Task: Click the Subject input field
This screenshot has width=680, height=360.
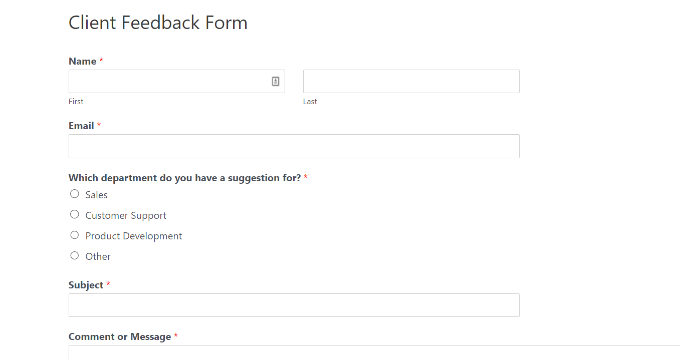Action: pyautogui.click(x=294, y=305)
